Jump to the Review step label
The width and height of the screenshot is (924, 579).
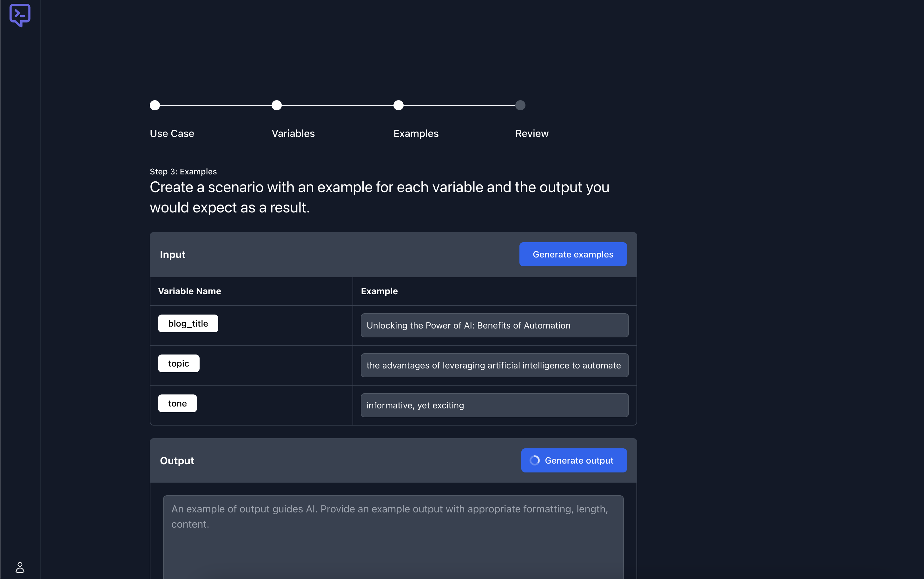[x=532, y=133]
